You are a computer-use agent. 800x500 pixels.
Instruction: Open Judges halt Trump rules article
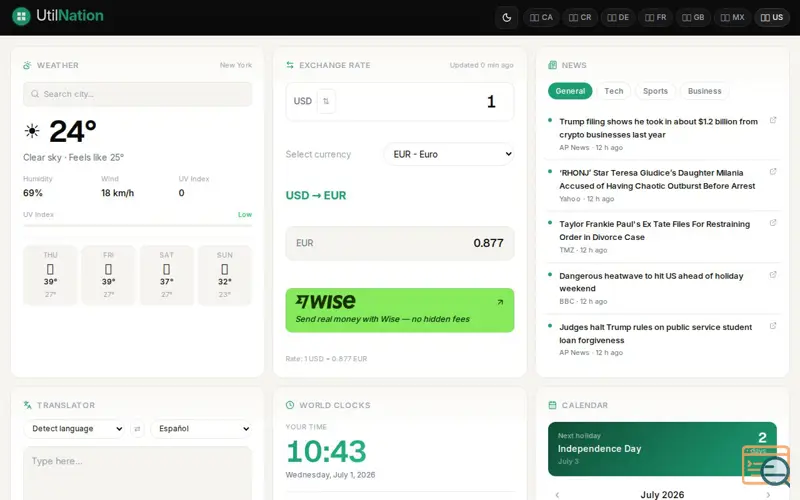pyautogui.click(x=656, y=334)
